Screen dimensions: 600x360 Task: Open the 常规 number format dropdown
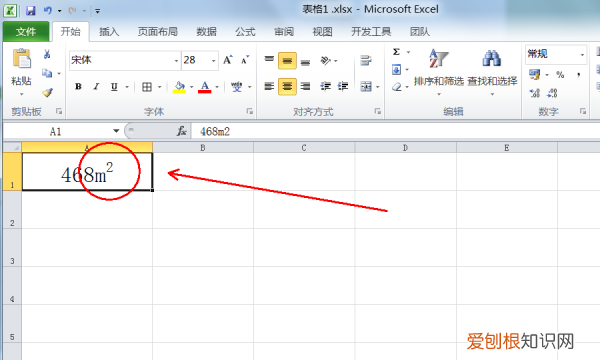click(582, 54)
